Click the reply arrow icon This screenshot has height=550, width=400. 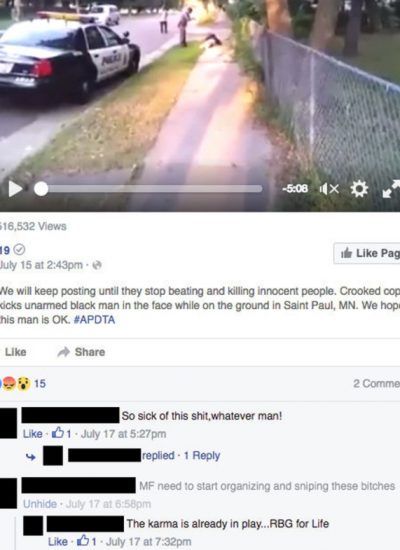pos(31,457)
